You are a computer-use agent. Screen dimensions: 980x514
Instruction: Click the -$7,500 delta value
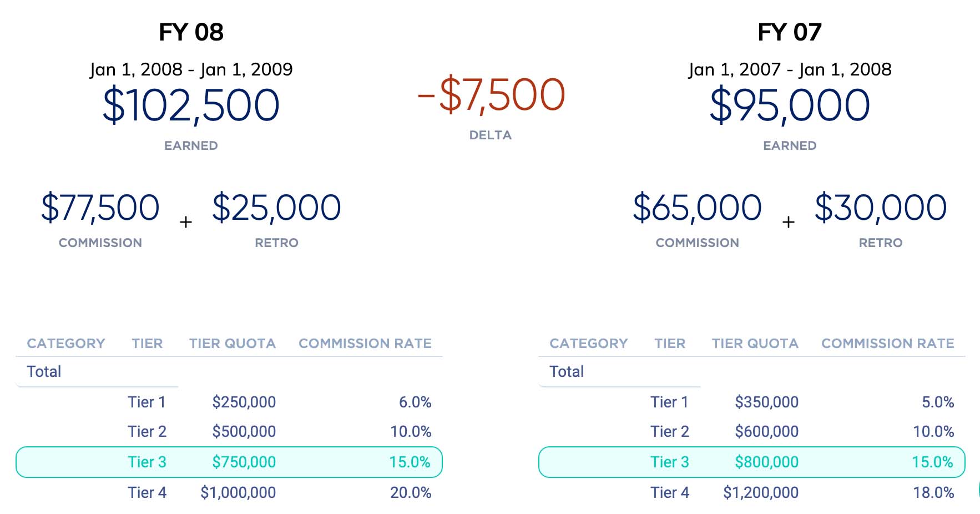pyautogui.click(x=491, y=95)
